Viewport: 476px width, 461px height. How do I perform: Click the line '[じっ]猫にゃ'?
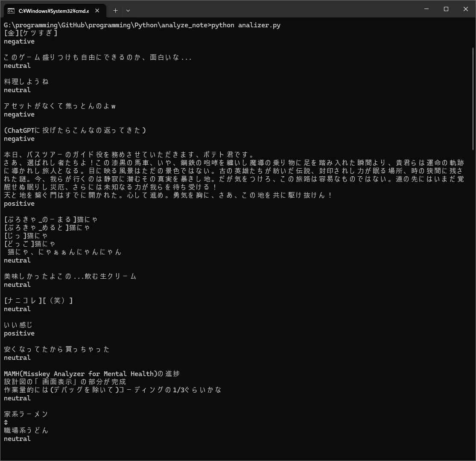pos(26,236)
